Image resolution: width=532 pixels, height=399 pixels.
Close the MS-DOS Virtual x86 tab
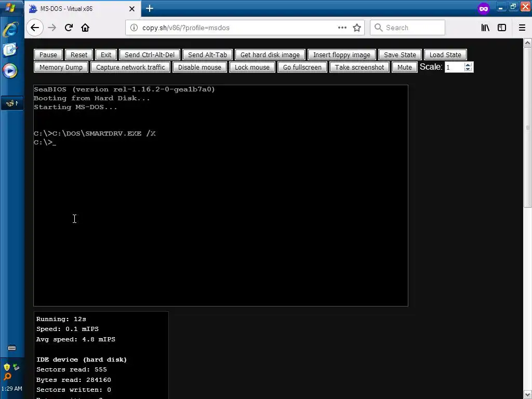[x=132, y=9]
